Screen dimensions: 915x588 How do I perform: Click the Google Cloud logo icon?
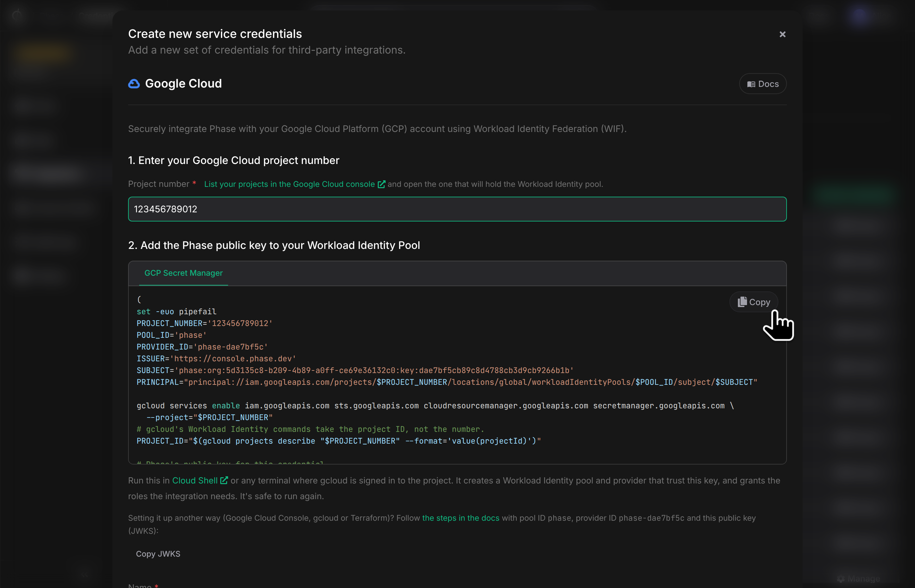tap(134, 84)
